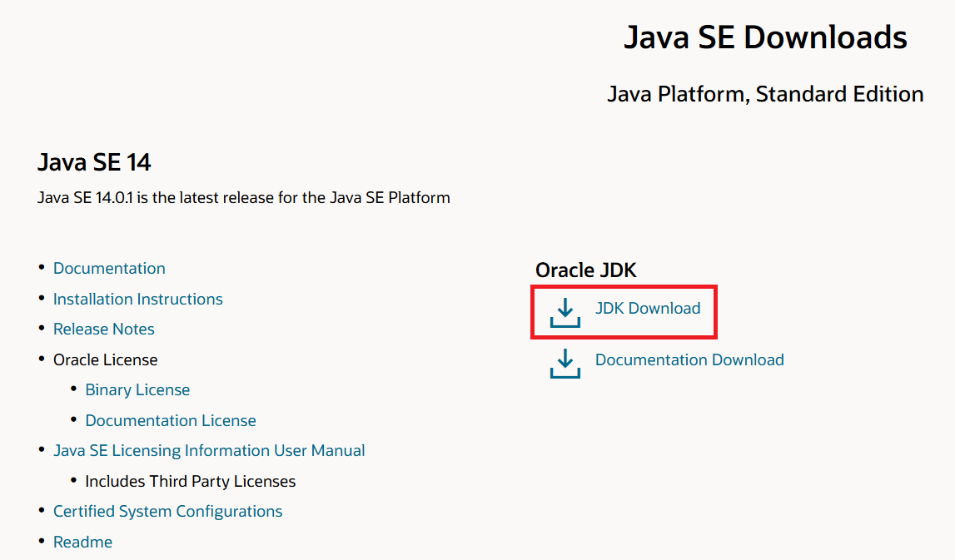Open the Documentation License link
This screenshot has height=560, width=955.
click(171, 420)
